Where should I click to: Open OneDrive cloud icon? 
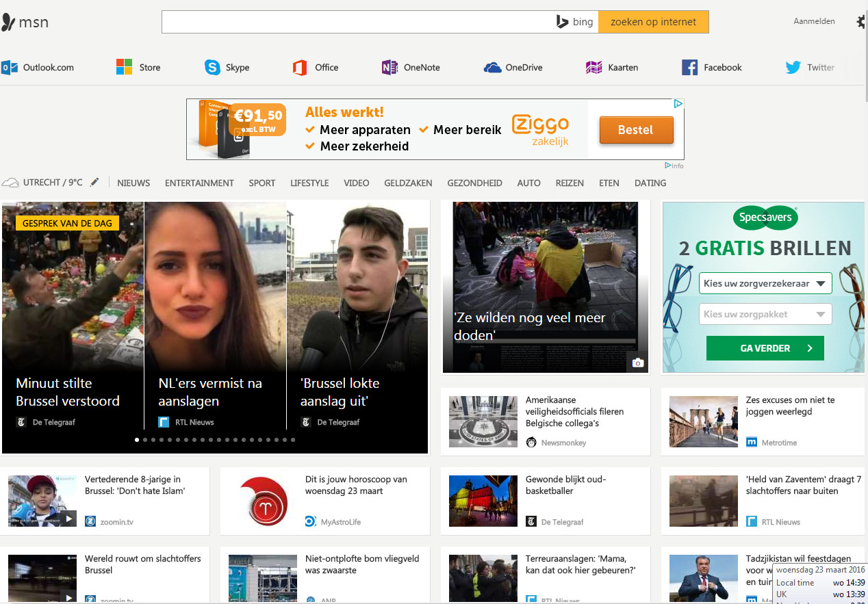[492, 67]
